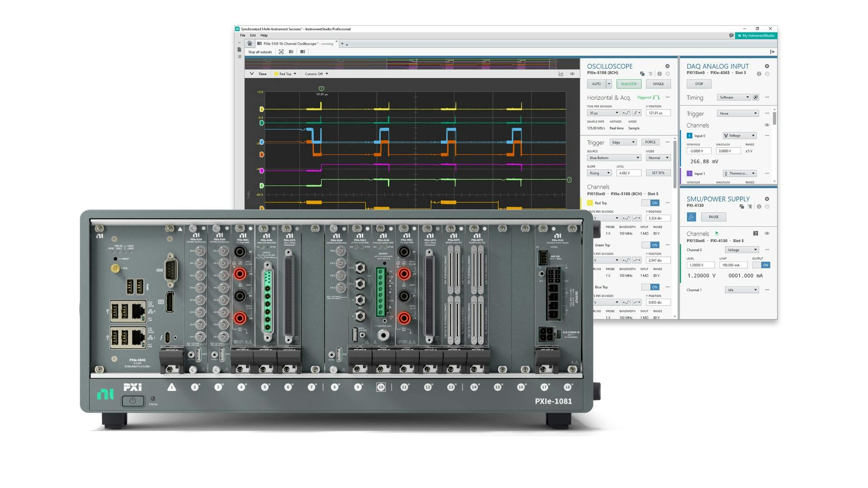Image resolution: width=868 pixels, height=488 pixels.
Task: Open the Cursors: Off dropdown
Action: click(x=316, y=74)
